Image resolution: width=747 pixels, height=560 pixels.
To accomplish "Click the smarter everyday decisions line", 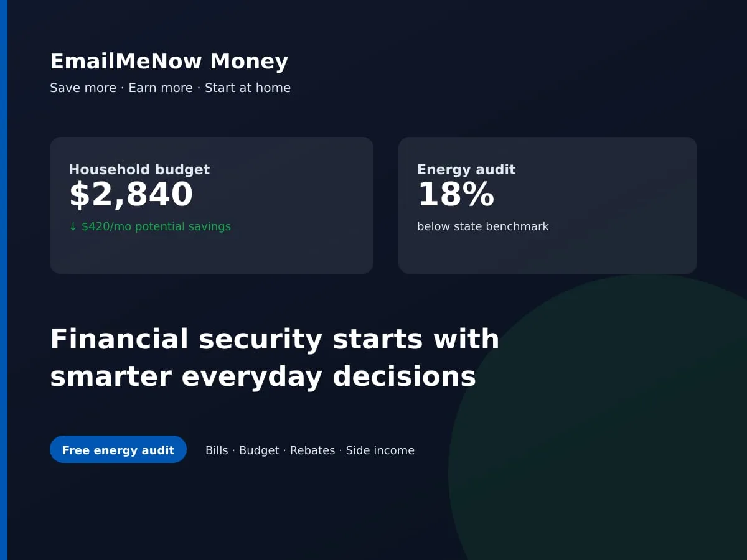I will click(x=263, y=377).
